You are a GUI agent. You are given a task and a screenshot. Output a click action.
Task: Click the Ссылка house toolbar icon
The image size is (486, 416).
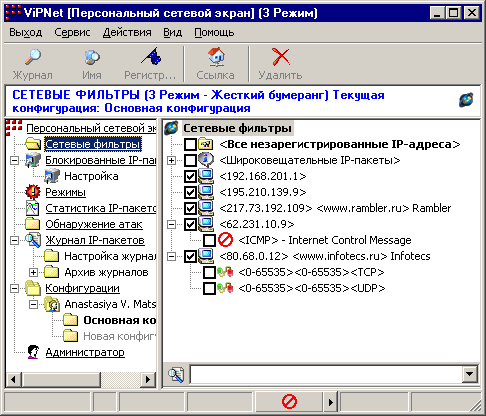pos(216,56)
